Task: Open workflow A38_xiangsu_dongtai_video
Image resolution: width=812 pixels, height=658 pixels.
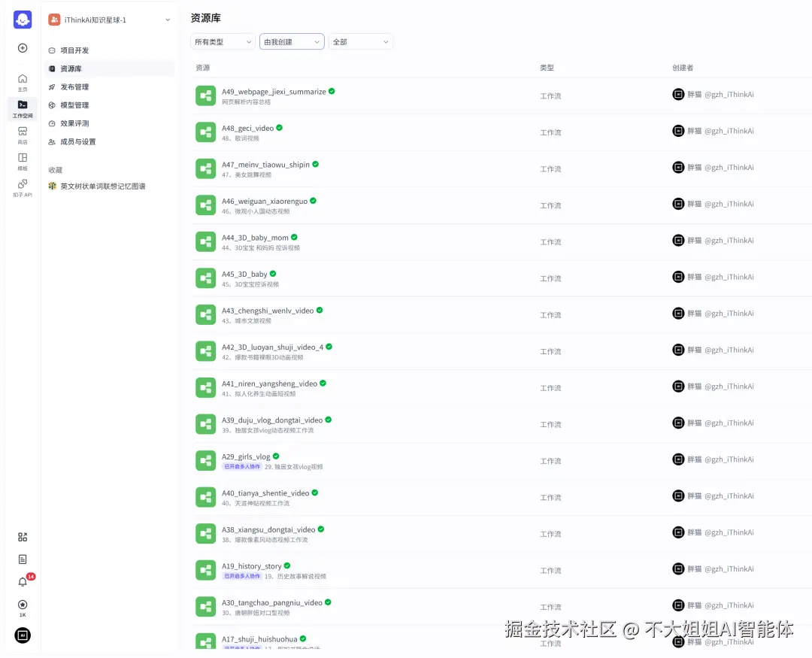Action: (x=268, y=529)
